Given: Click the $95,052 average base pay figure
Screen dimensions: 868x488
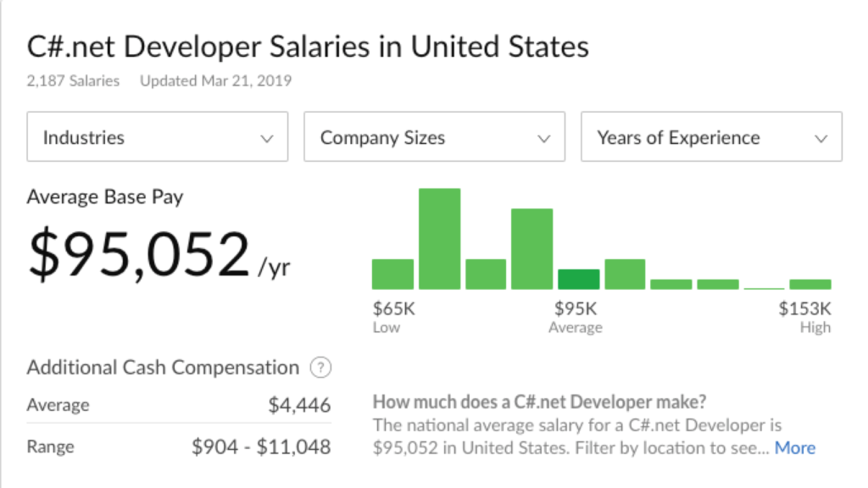Looking at the screenshot, I should coord(139,254).
